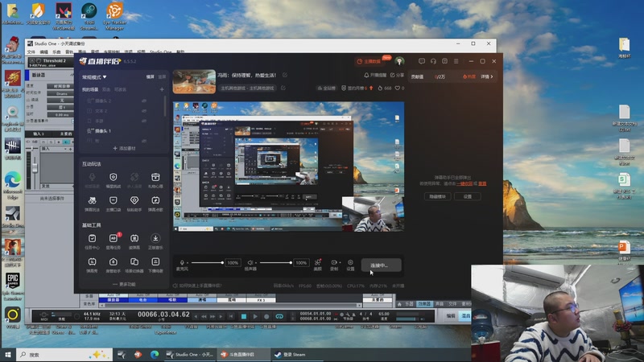Toggle visibility of 文本 2 source
This screenshot has height=362, width=644.
144,111
